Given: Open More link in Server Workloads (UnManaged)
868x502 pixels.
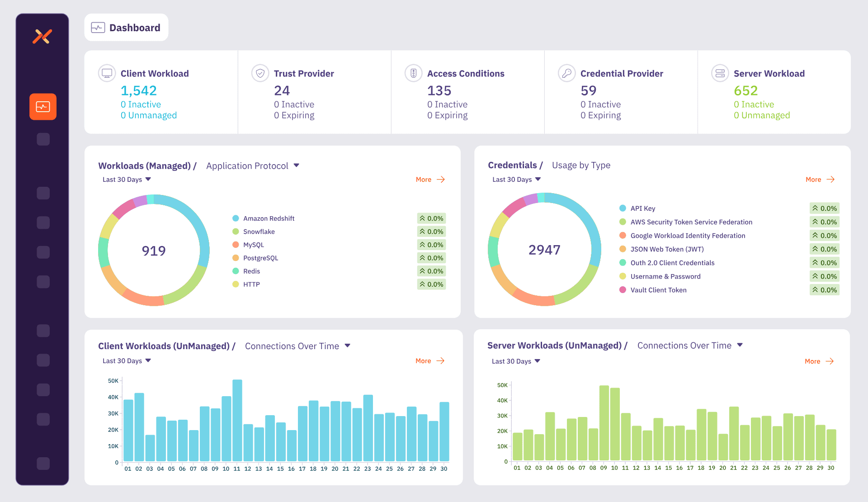Looking at the screenshot, I should [x=819, y=361].
